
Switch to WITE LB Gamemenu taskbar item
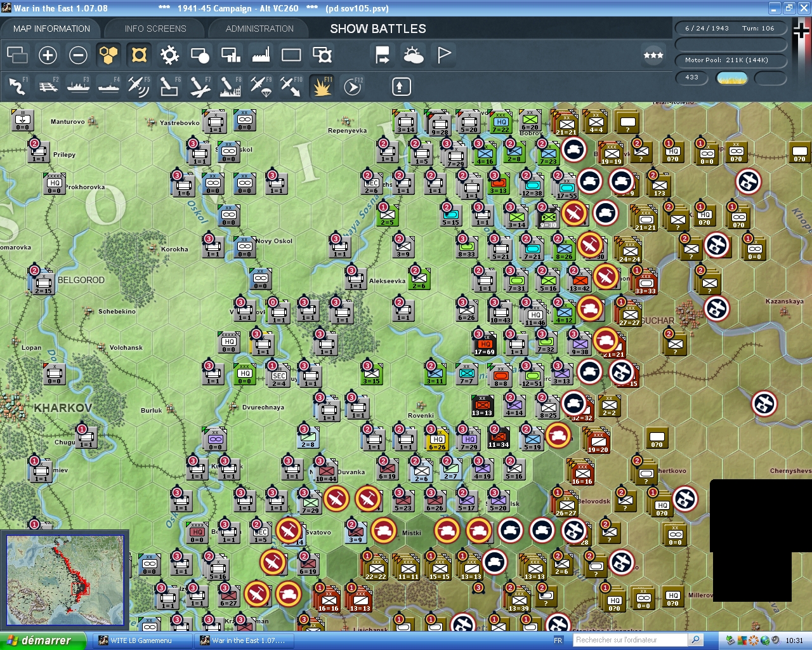click(141, 640)
